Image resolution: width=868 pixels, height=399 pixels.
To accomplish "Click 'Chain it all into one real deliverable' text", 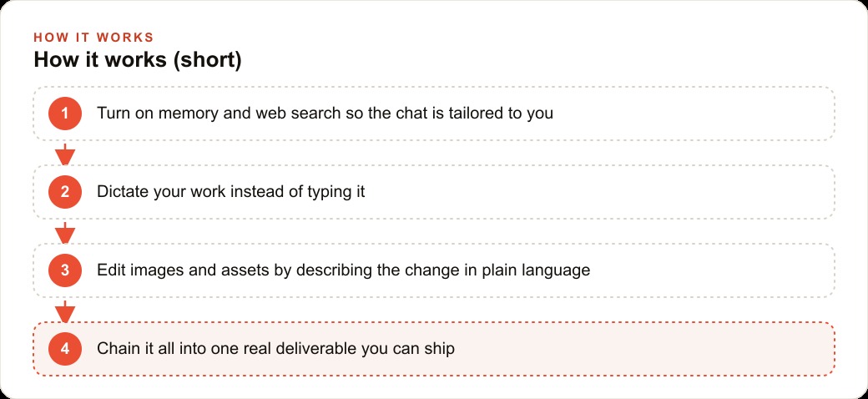I will (227, 349).
